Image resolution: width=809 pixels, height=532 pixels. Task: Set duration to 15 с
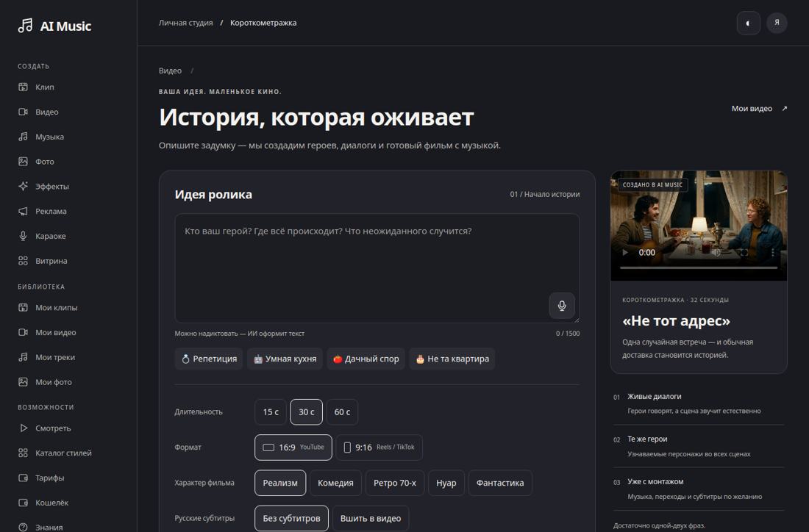(271, 412)
